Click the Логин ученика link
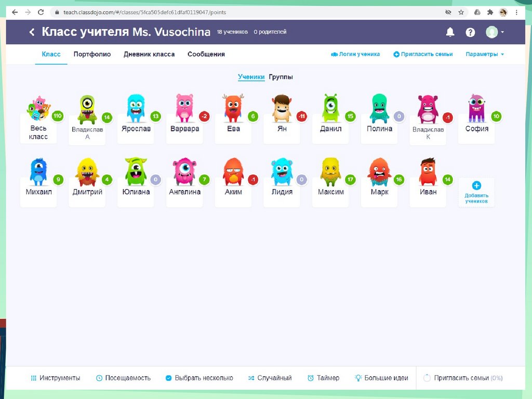Image resolution: width=532 pixels, height=399 pixels. pyautogui.click(x=355, y=54)
